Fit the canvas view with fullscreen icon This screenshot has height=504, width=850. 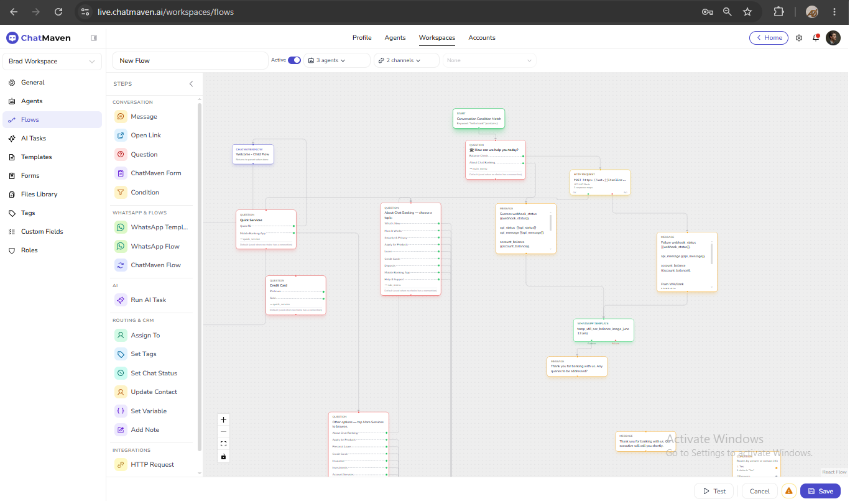(x=224, y=444)
